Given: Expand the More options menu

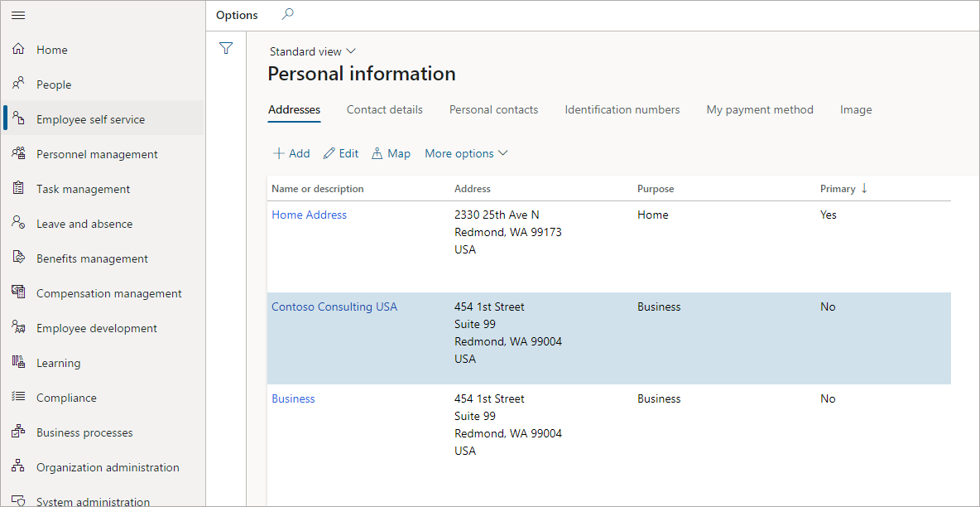Looking at the screenshot, I should 466,153.
